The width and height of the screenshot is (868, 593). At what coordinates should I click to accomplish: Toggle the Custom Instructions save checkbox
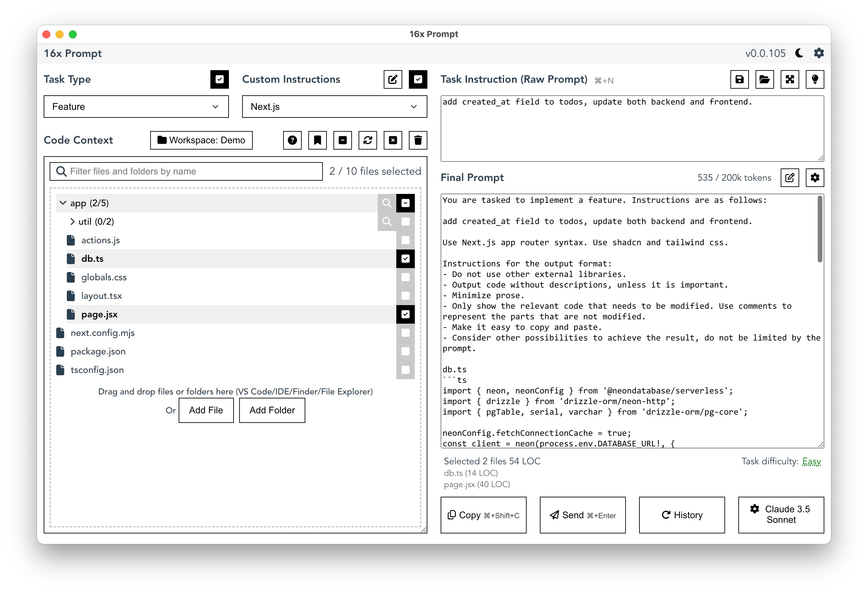click(418, 79)
